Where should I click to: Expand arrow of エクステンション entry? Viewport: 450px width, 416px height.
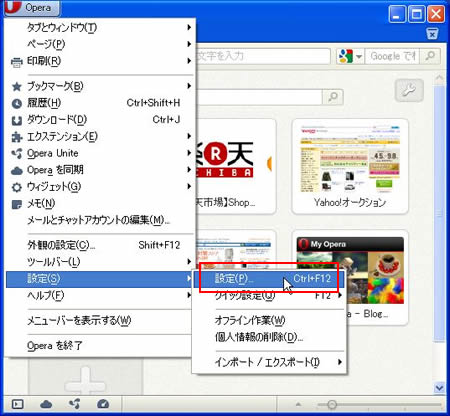189,136
